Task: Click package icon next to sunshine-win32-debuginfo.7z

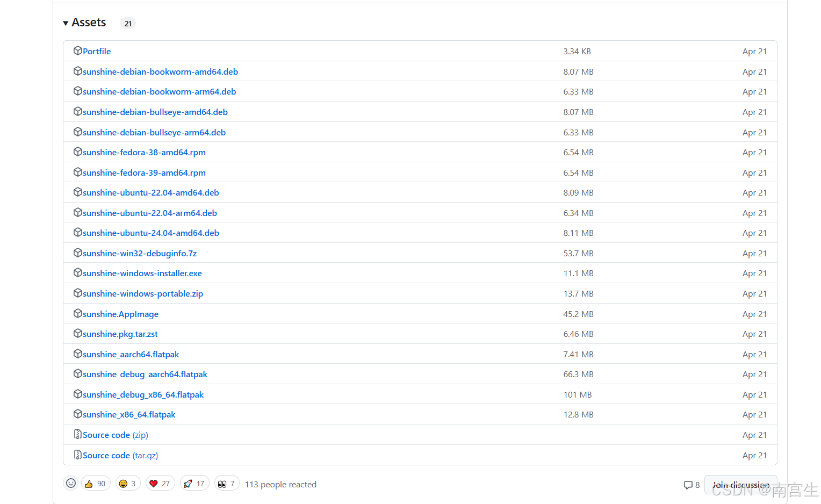Action: click(x=78, y=253)
